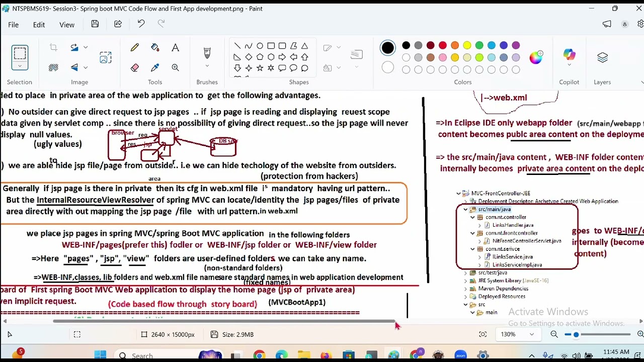Zoom out with the minus magnifier
This screenshot has width=644, height=362.
pyautogui.click(x=554, y=334)
